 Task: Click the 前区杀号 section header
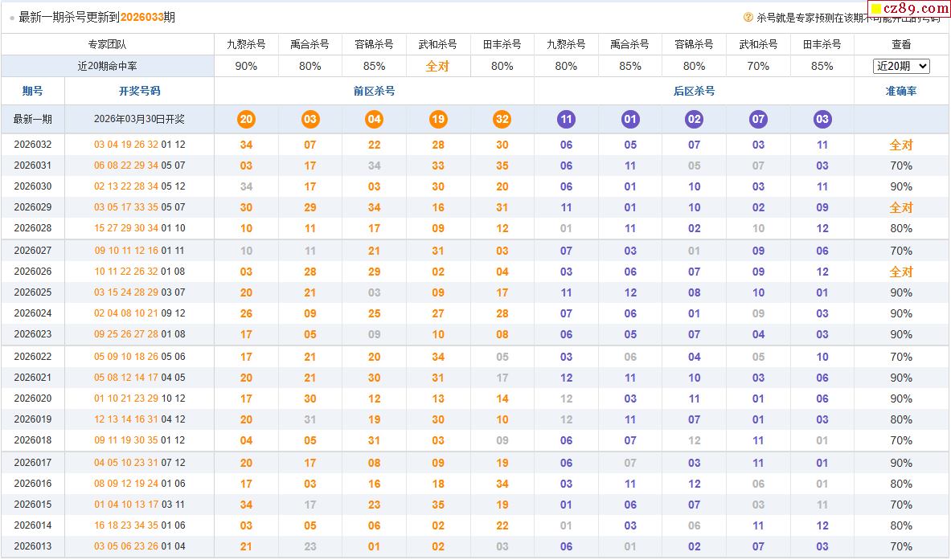click(374, 91)
